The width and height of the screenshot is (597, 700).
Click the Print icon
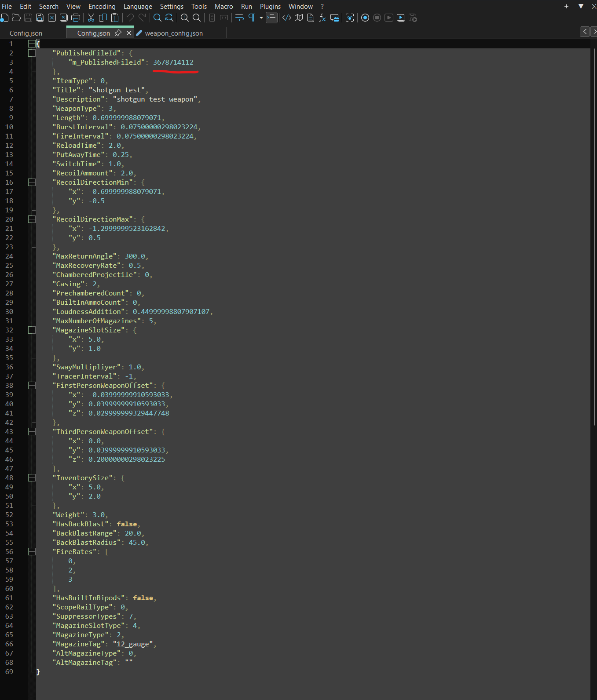[76, 18]
